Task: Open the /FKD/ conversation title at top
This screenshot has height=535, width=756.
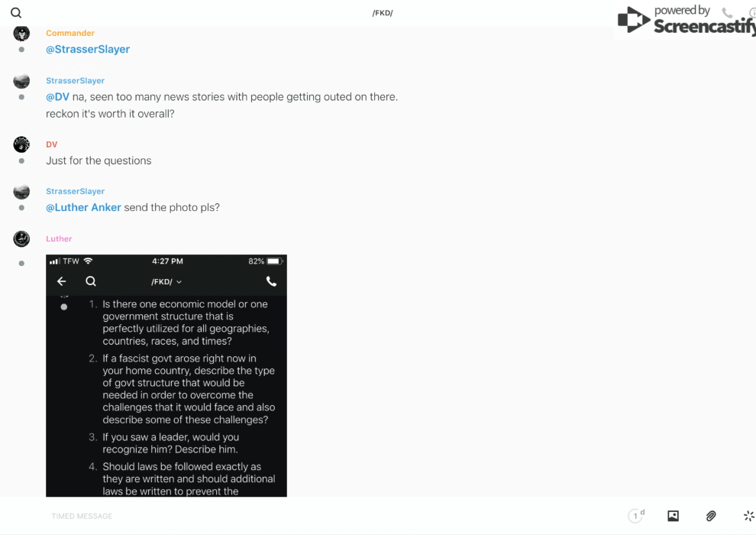Action: pyautogui.click(x=383, y=13)
